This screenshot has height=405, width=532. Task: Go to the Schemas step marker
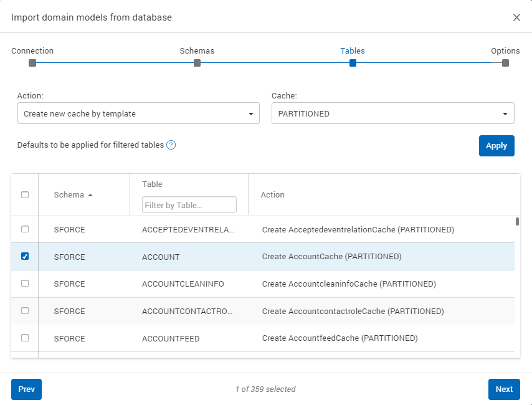click(197, 63)
